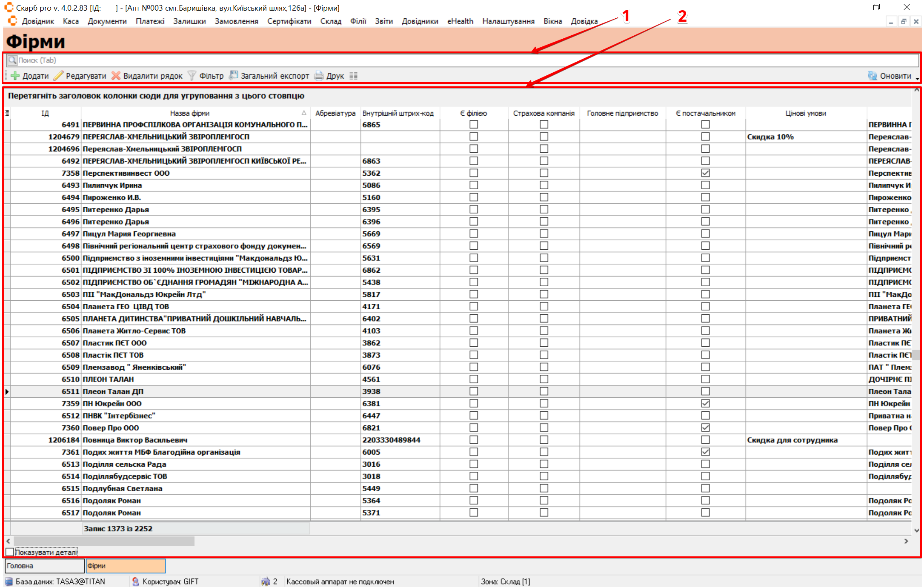Click the Цінові умови column header
This screenshot has width=924, height=587.
pyautogui.click(x=805, y=113)
